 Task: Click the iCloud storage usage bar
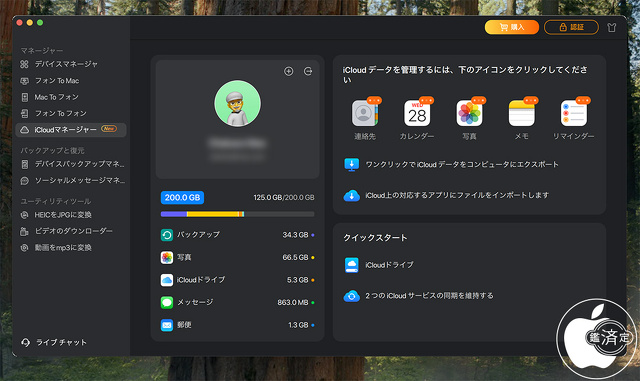click(238, 214)
